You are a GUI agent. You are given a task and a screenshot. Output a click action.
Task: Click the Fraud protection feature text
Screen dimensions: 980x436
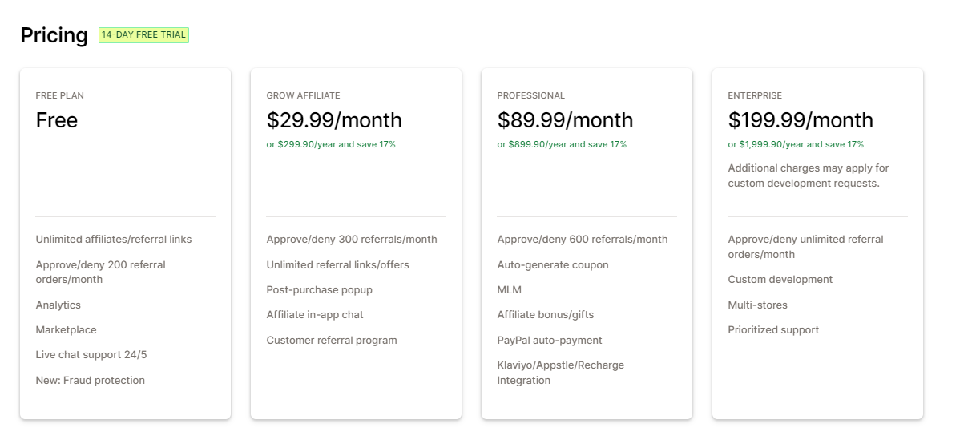(x=91, y=381)
